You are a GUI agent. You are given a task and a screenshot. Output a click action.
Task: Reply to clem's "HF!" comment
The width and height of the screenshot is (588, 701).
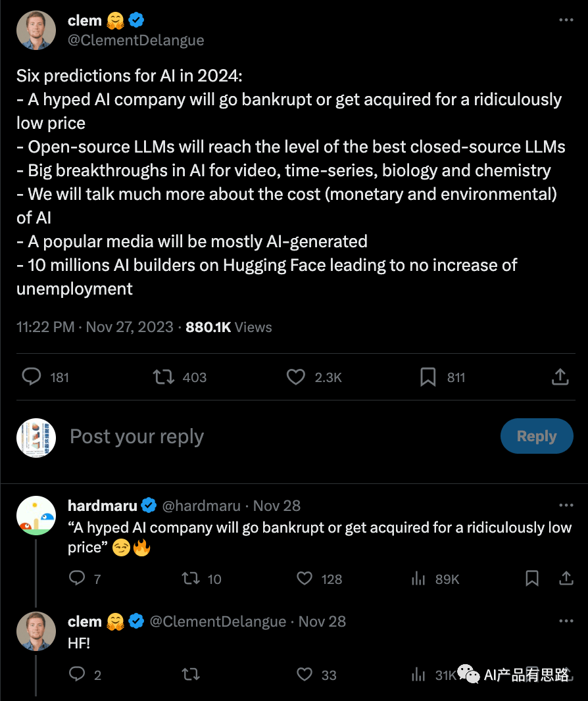[77, 674]
